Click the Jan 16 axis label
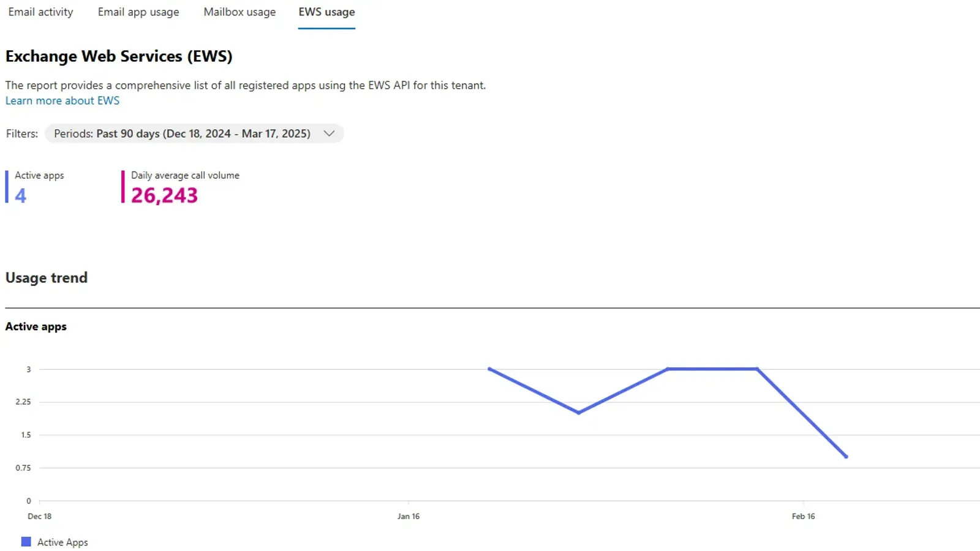980x551 pixels. pos(409,516)
